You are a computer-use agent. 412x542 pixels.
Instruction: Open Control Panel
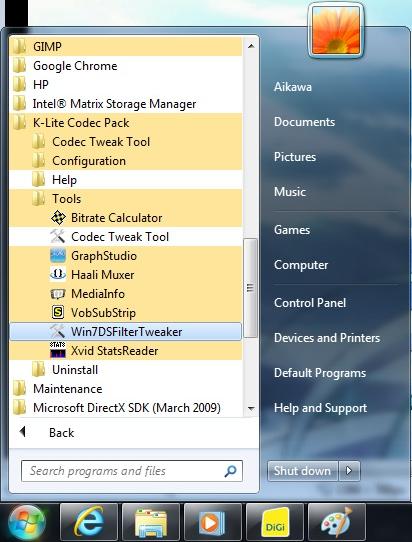310,303
